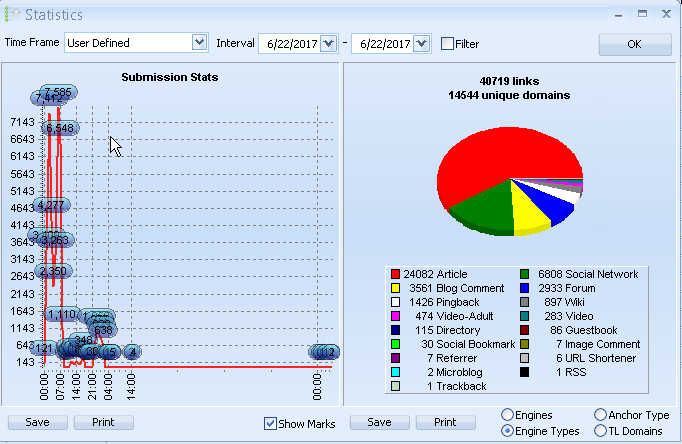Click the URL Shortener legend swatch
Image resolution: width=682 pixels, height=444 pixels.
(525, 358)
